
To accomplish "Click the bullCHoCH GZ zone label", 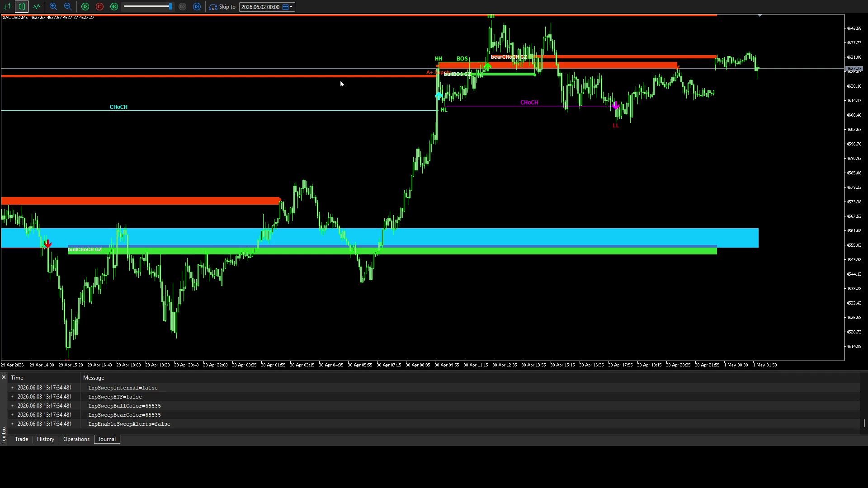I will (x=85, y=249).
